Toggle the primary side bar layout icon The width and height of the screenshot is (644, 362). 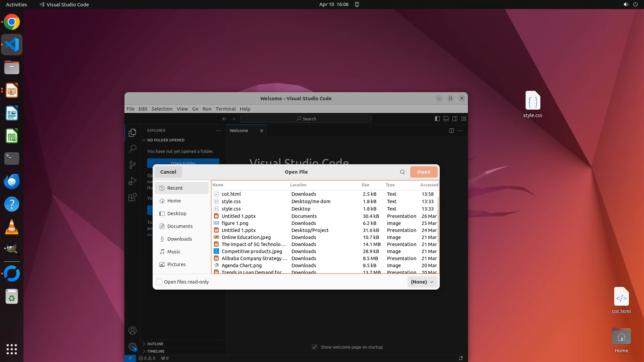tap(437, 119)
